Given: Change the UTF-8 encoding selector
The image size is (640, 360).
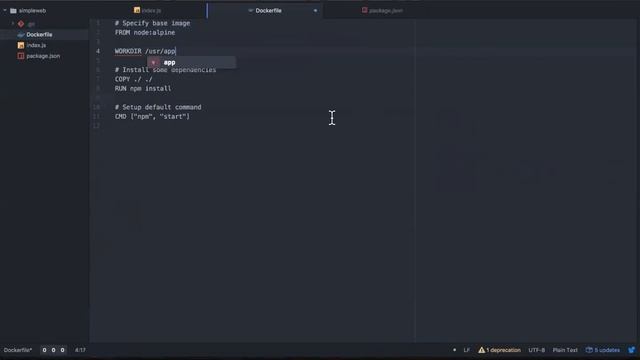Looking at the screenshot, I should [x=536, y=350].
